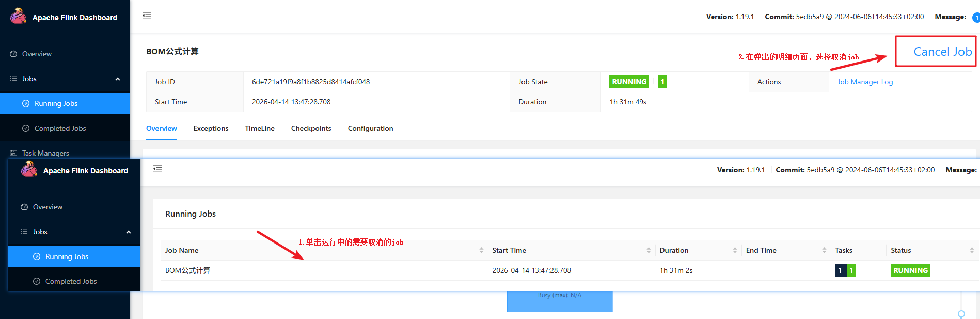Open the Checkpoints tab
Image resolution: width=980 pixels, height=319 pixels.
click(311, 128)
